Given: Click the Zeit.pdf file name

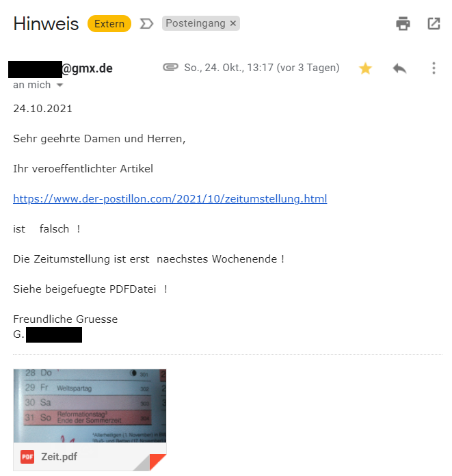Looking at the screenshot, I should coord(59,457).
